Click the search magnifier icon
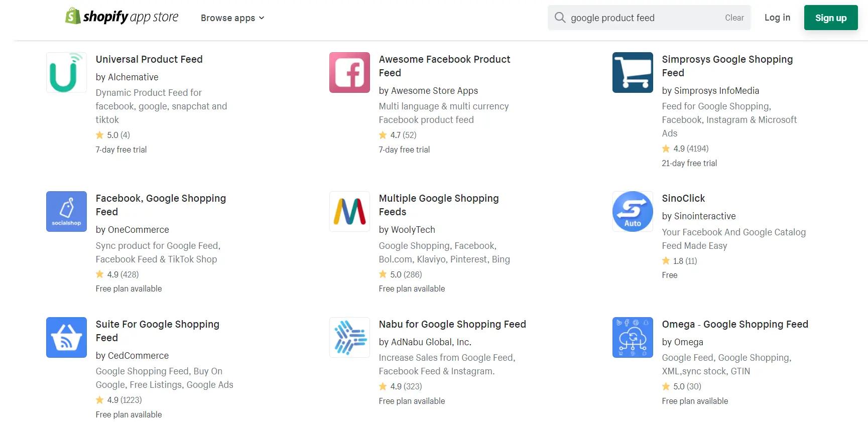868x428 pixels. coord(560,18)
